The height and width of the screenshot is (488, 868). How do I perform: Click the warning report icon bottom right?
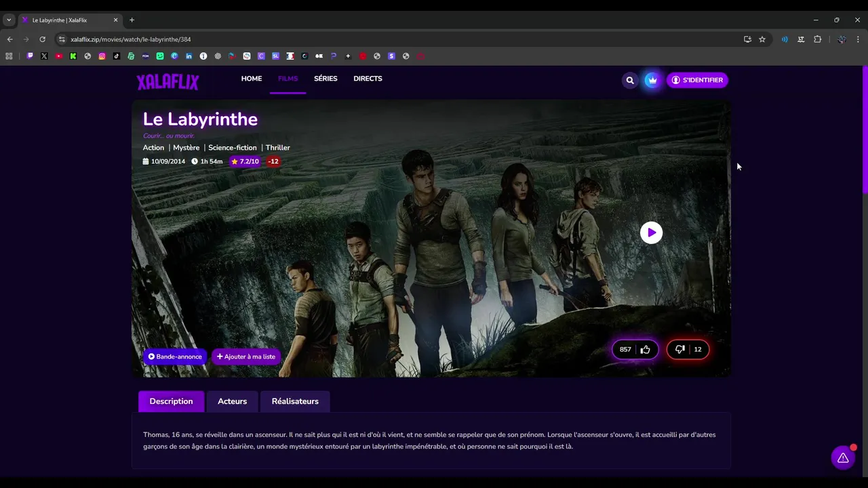coord(843,457)
